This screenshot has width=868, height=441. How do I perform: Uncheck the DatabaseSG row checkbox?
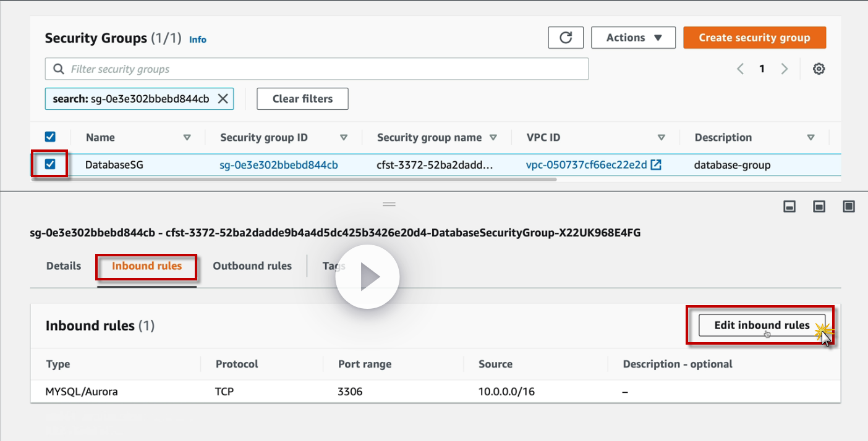(50, 164)
